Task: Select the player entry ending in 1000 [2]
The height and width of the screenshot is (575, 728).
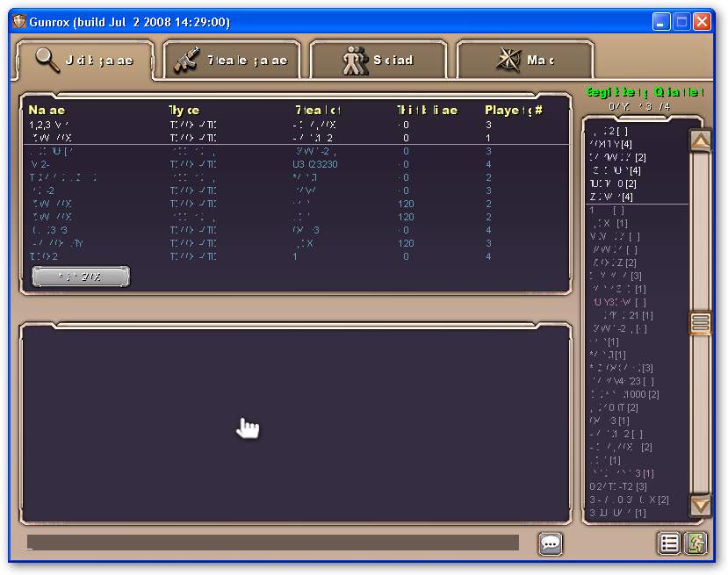Action: point(626,394)
